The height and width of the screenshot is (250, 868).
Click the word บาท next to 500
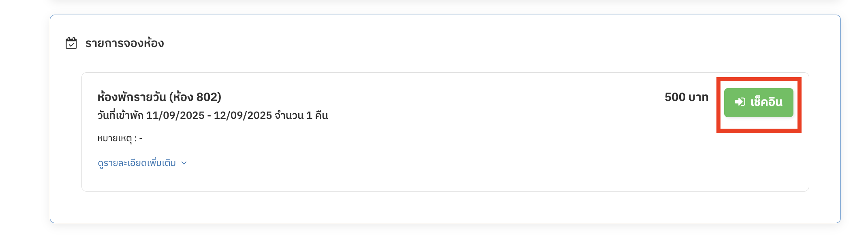[698, 97]
